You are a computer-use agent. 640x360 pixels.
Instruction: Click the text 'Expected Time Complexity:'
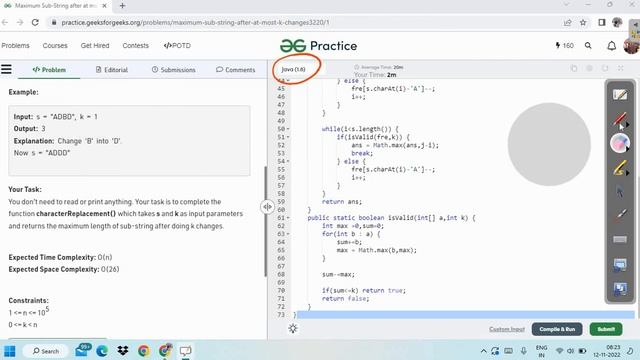tap(52, 258)
